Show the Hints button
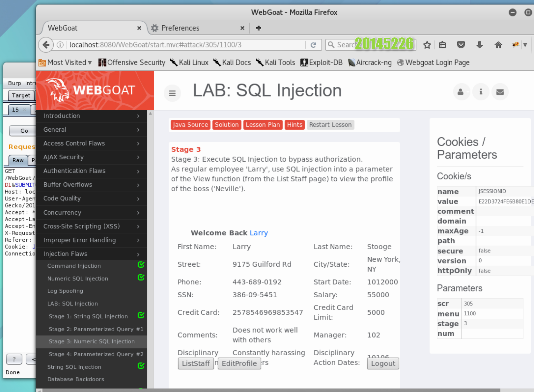534x392 pixels. pyautogui.click(x=295, y=125)
